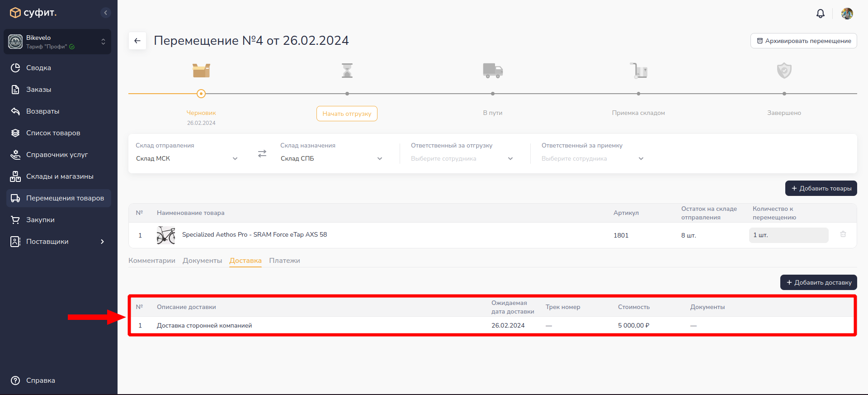The image size is (868, 395).
Task: Click the Описание доставки column header
Action: tap(186, 307)
